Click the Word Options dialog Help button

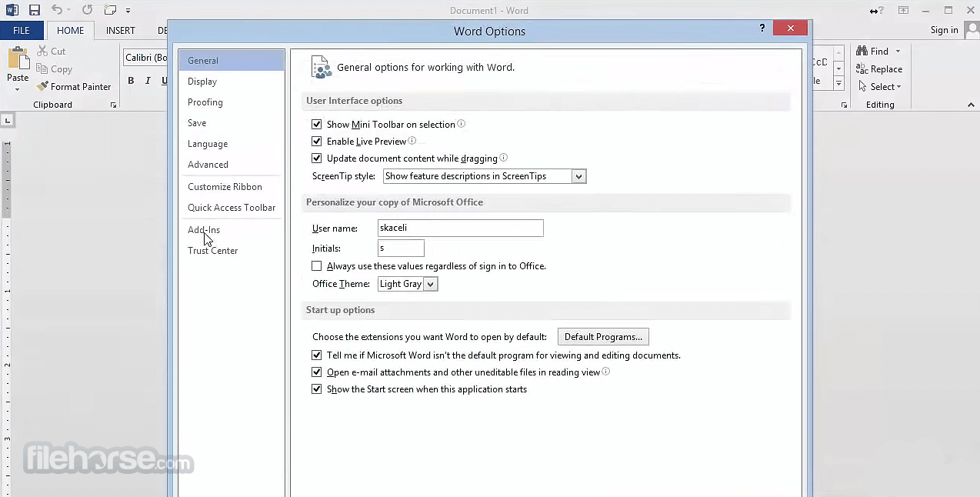point(762,28)
